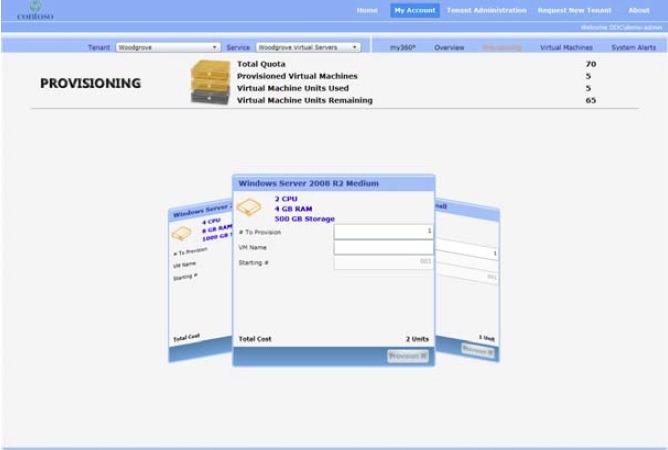
Task: Select the right-side small server card
Action: [x=467, y=281]
